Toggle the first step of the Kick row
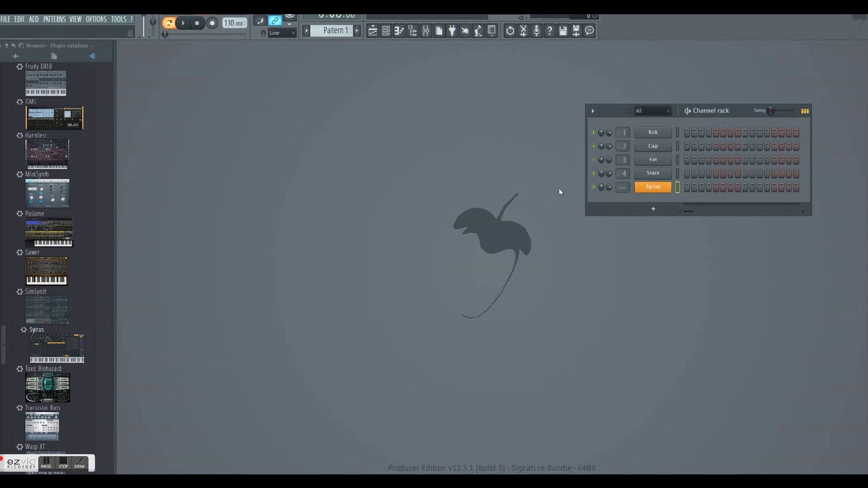Screen dimensions: 868x488 pos(687,133)
